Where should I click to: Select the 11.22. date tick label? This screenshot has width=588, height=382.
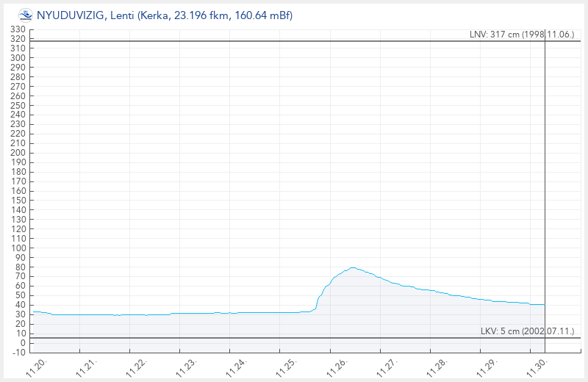[137, 367]
